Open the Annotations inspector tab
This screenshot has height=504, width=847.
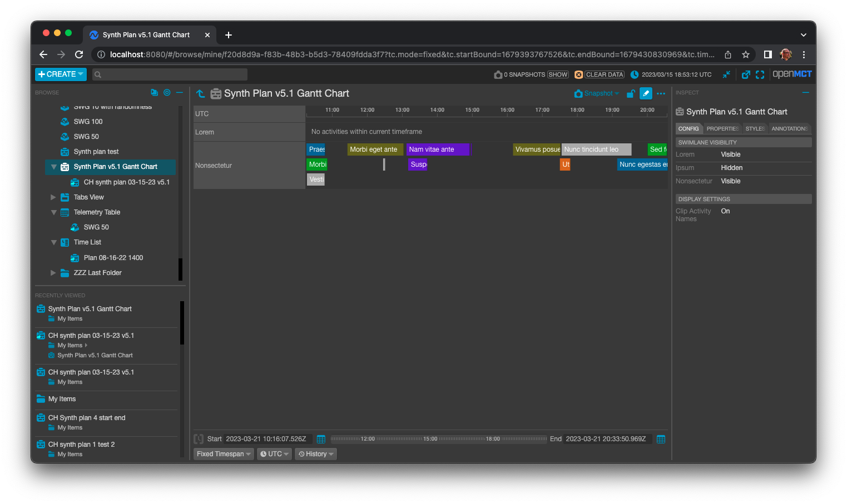click(789, 128)
